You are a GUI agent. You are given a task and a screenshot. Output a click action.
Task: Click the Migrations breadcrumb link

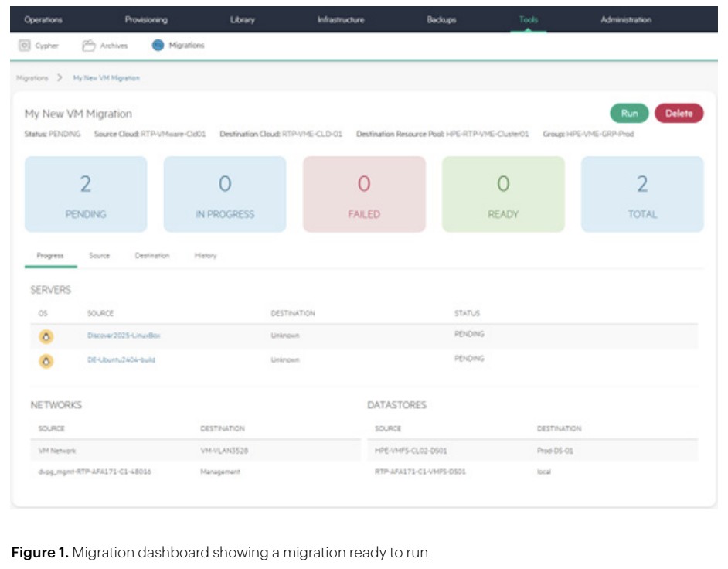32,78
